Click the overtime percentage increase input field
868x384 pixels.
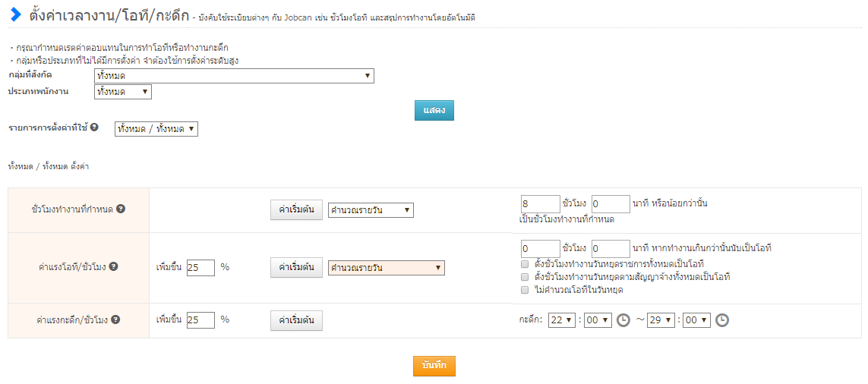click(200, 268)
